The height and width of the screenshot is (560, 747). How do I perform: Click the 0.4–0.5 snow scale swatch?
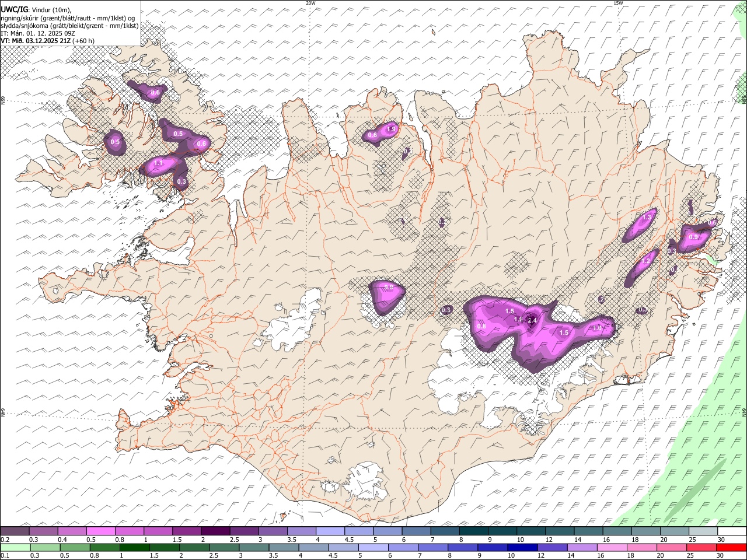point(72,531)
